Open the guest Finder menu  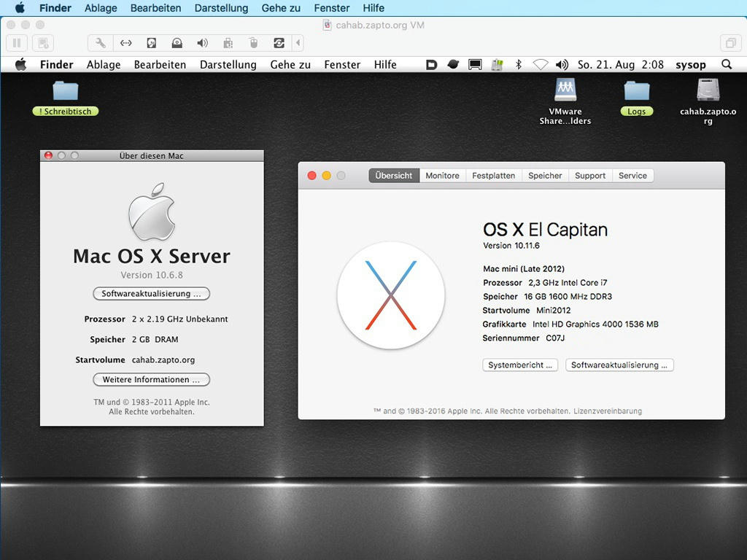coord(57,65)
